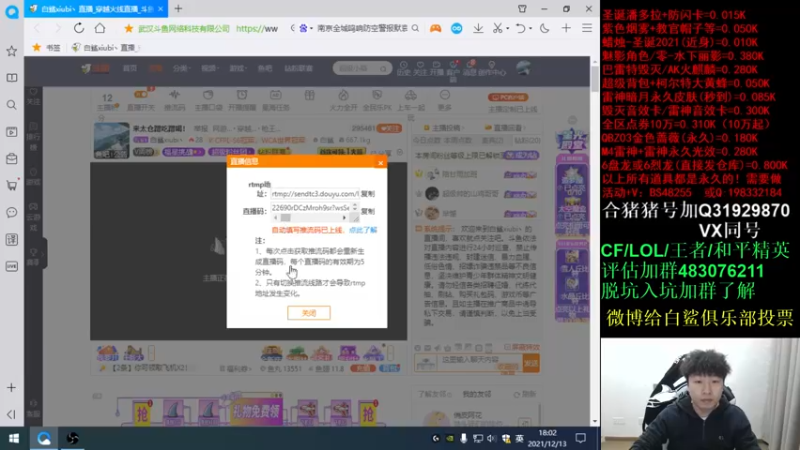Viewport: 800px width, 450px height.
Task: Expand the 分类 dropdown in Douyu nav
Action: (x=181, y=68)
